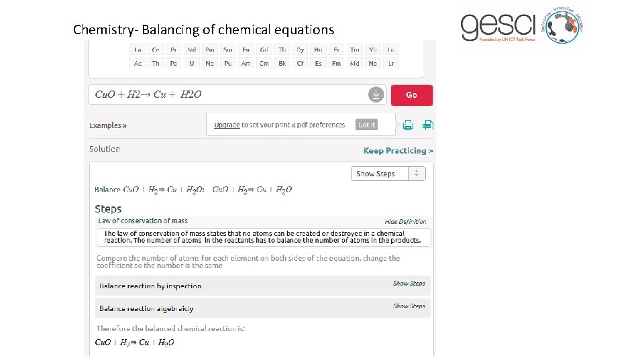Follow the Keep Practicing link

pyautogui.click(x=398, y=151)
